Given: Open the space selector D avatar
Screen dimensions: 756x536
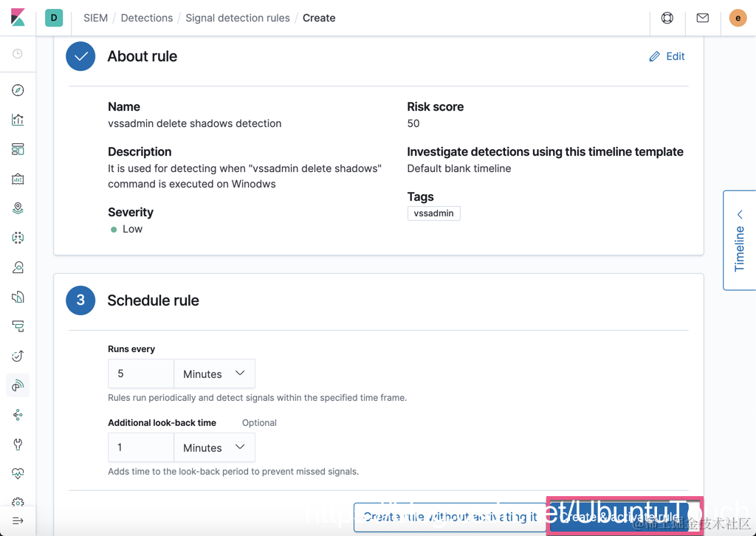Looking at the screenshot, I should point(54,18).
